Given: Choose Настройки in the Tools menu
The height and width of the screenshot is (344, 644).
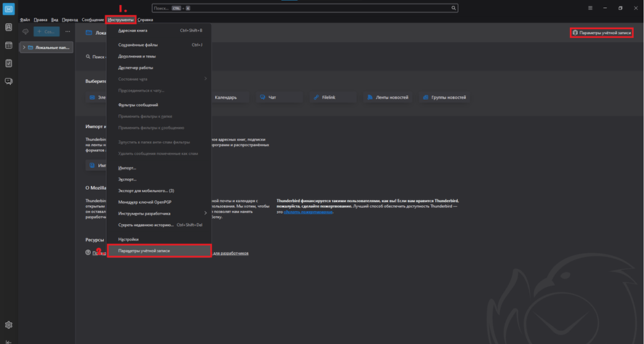Looking at the screenshot, I should click(x=159, y=239).
